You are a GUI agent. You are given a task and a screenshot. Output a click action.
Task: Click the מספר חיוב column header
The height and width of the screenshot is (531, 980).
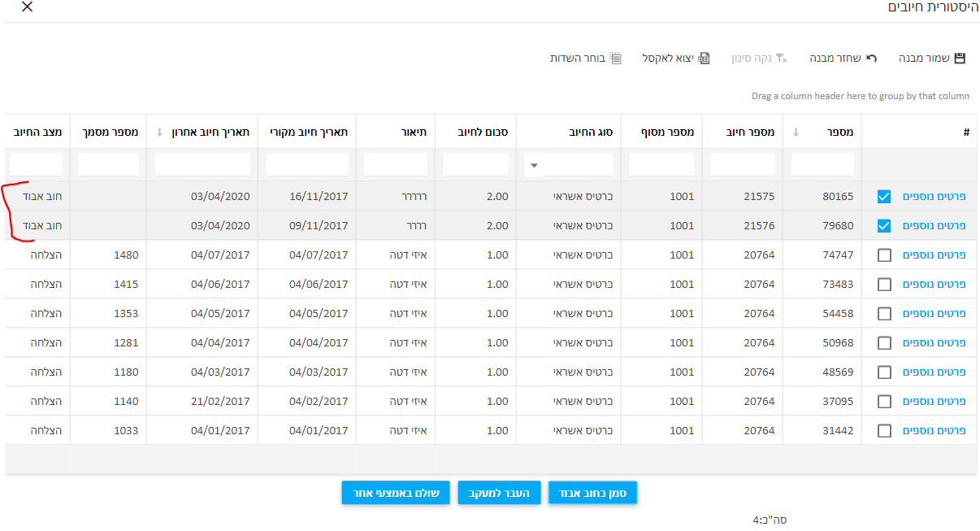tap(743, 132)
